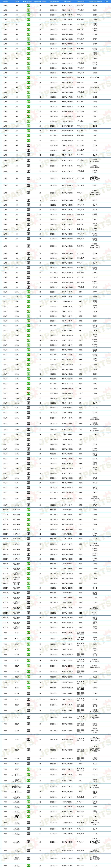Select the Lata produkcji column header
This screenshot has width=111, height=868.
(53, 1)
